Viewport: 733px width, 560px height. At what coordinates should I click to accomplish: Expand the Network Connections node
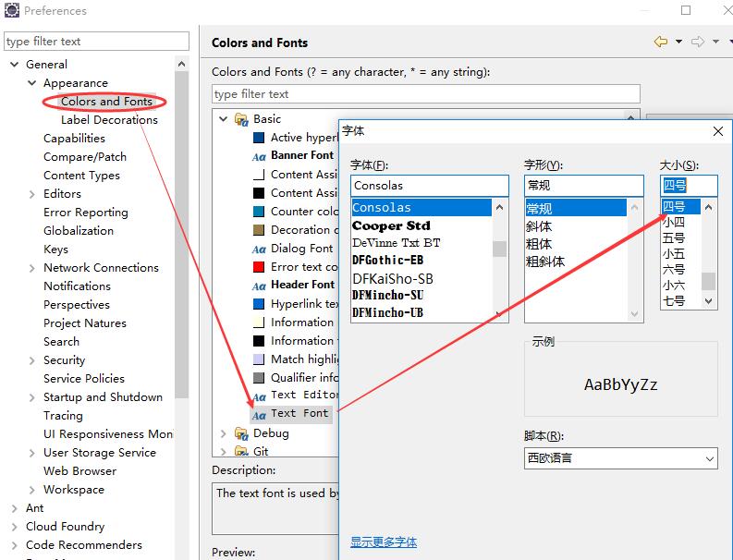31,268
